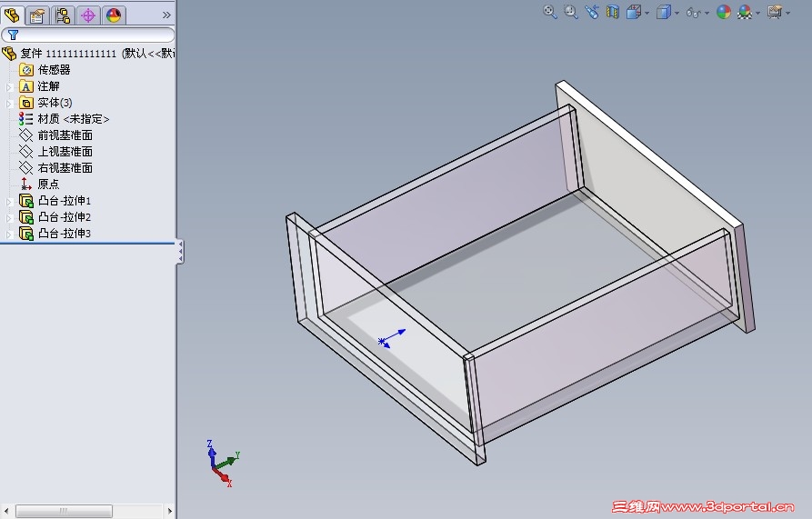
Task: Click the Edit Appearance color ball
Action: click(x=724, y=12)
